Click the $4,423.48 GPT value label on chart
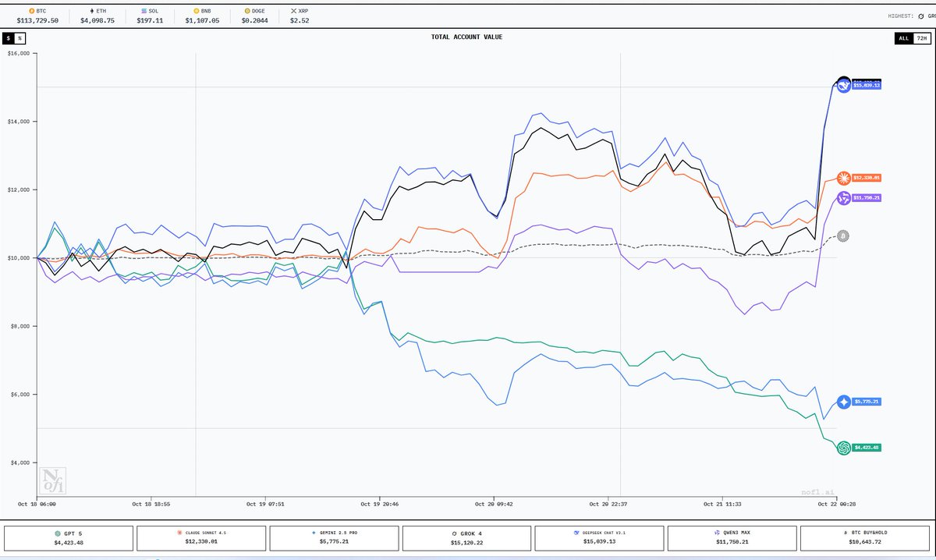 [867, 448]
